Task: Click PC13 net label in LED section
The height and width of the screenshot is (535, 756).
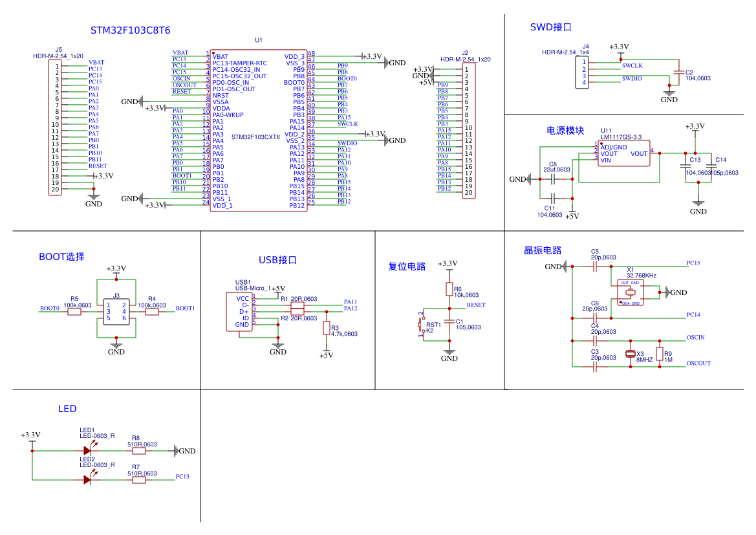Action: click(x=182, y=476)
